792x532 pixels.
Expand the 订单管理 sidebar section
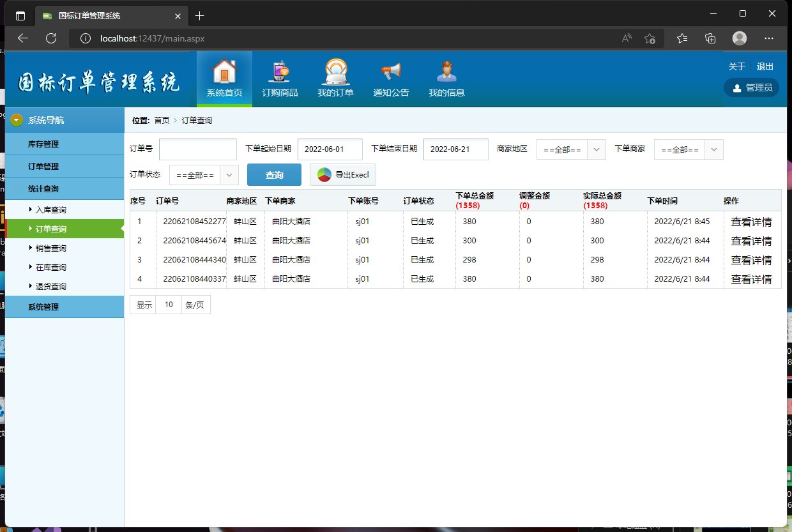(65, 166)
